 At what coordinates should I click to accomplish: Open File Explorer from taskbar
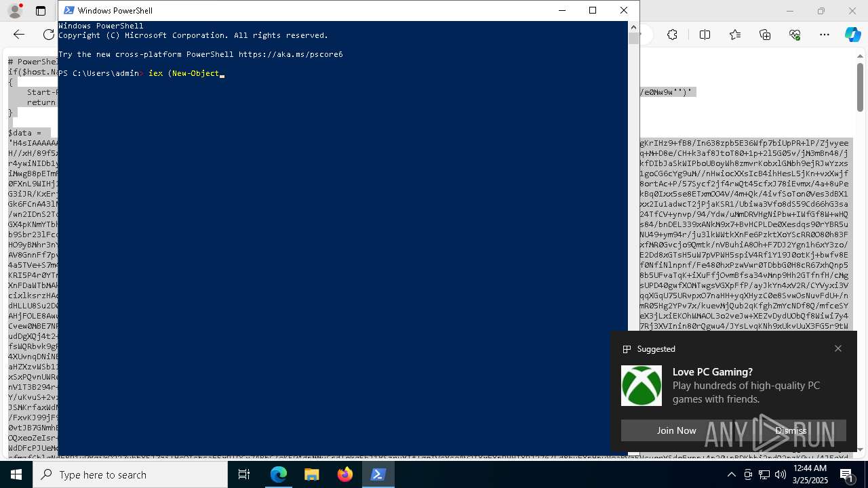[311, 474]
